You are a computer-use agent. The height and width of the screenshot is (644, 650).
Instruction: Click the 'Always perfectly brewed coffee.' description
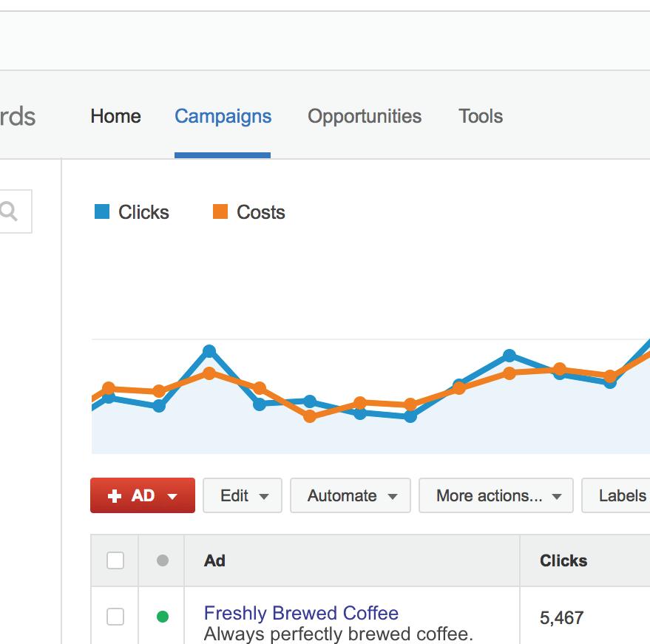point(338,634)
